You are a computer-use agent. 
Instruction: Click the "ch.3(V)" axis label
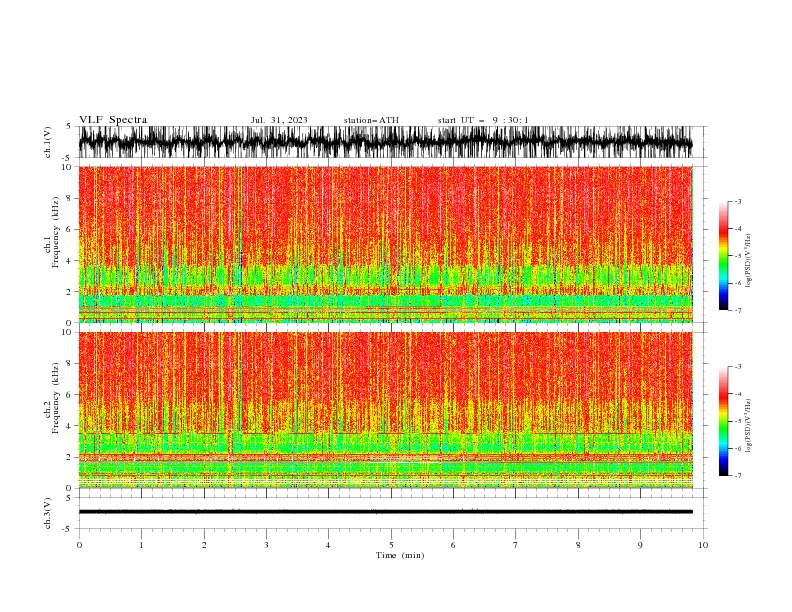coord(48,513)
